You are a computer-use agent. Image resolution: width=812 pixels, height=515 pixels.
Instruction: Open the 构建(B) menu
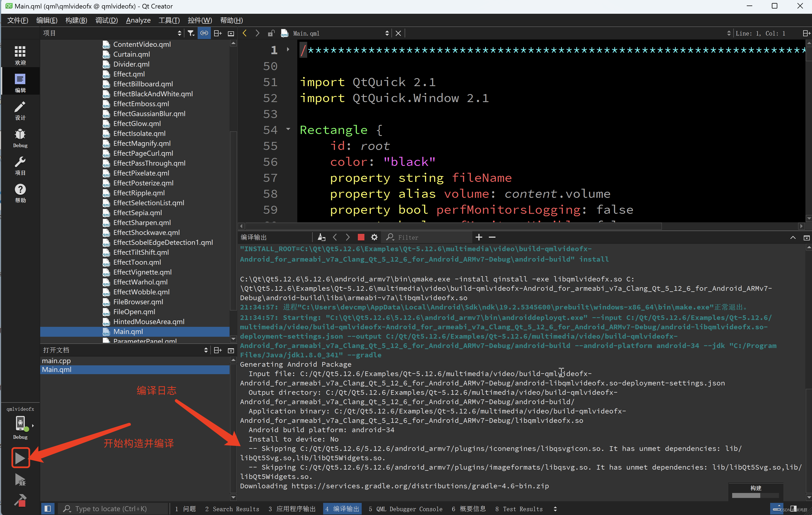pos(76,20)
